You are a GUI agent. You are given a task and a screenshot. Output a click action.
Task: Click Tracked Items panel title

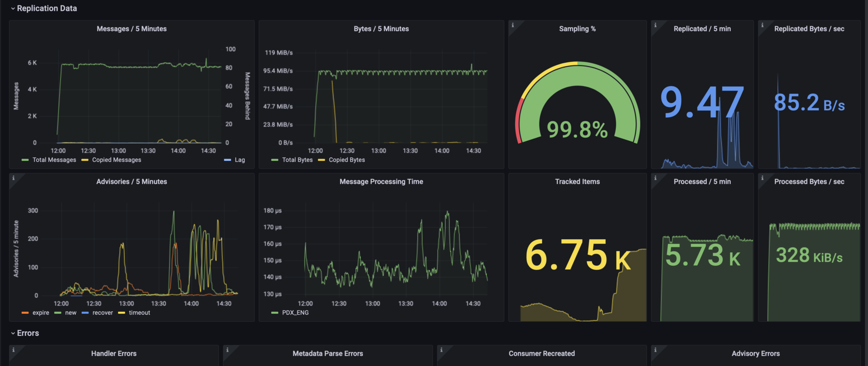pyautogui.click(x=577, y=181)
